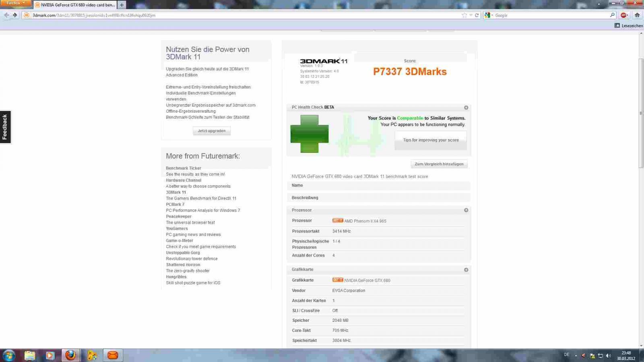
Task: Bookmark page with star icon
Action: pyautogui.click(x=464, y=15)
